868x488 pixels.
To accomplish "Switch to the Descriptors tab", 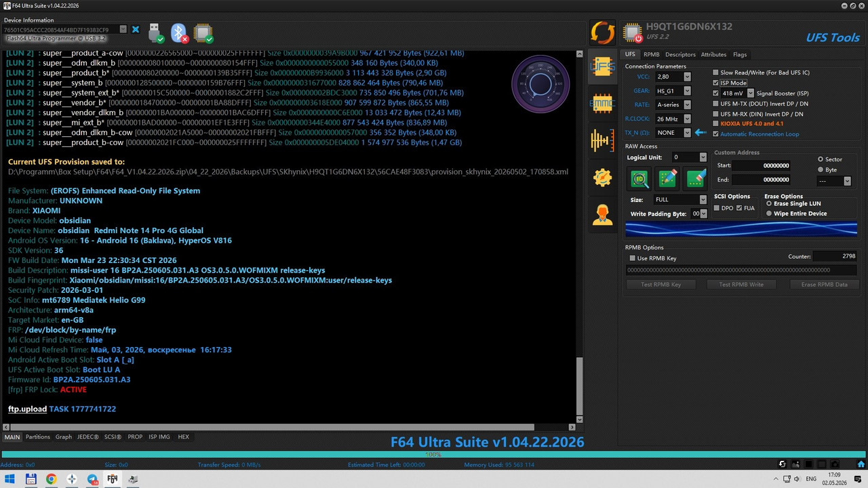I will [680, 54].
